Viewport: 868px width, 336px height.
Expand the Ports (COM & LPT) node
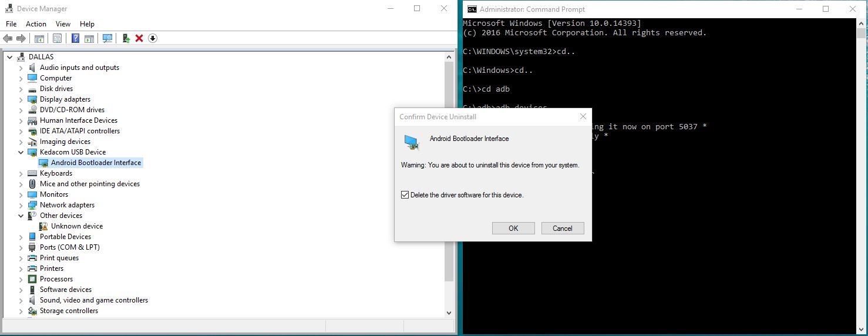click(21, 247)
